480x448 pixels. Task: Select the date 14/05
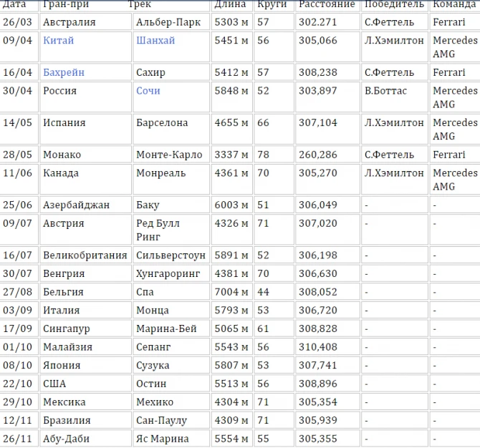click(x=17, y=122)
